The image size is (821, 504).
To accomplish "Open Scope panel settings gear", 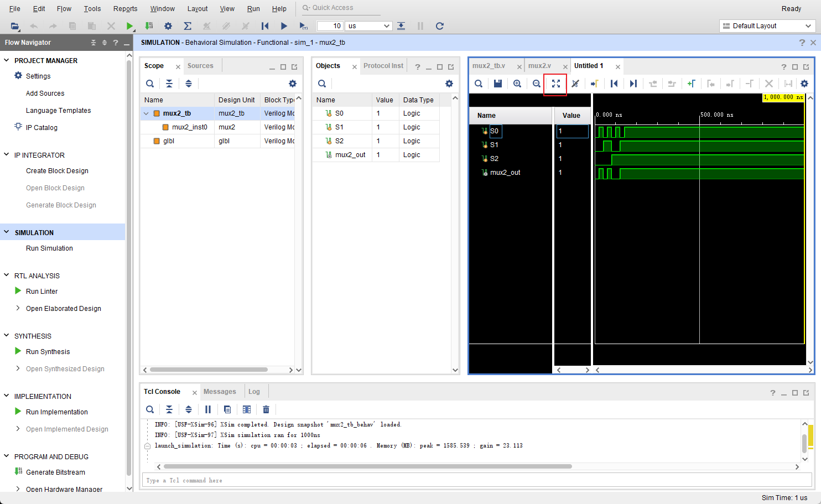I will tap(293, 84).
